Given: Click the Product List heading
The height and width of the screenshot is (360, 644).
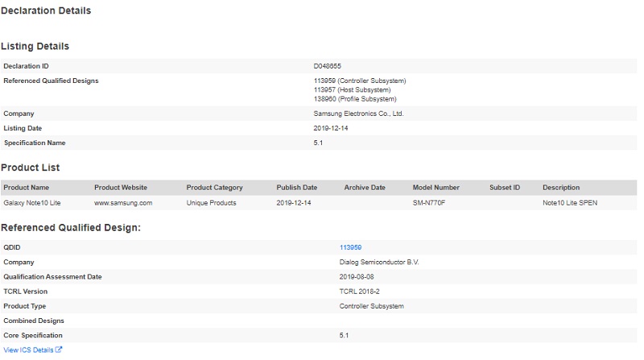Looking at the screenshot, I should pyautogui.click(x=31, y=168).
